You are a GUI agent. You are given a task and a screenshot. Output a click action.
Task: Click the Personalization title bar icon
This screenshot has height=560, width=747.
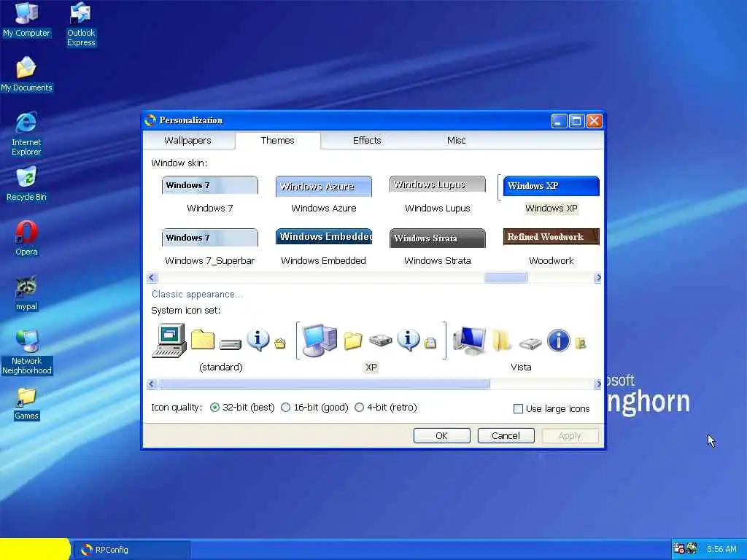[150, 120]
